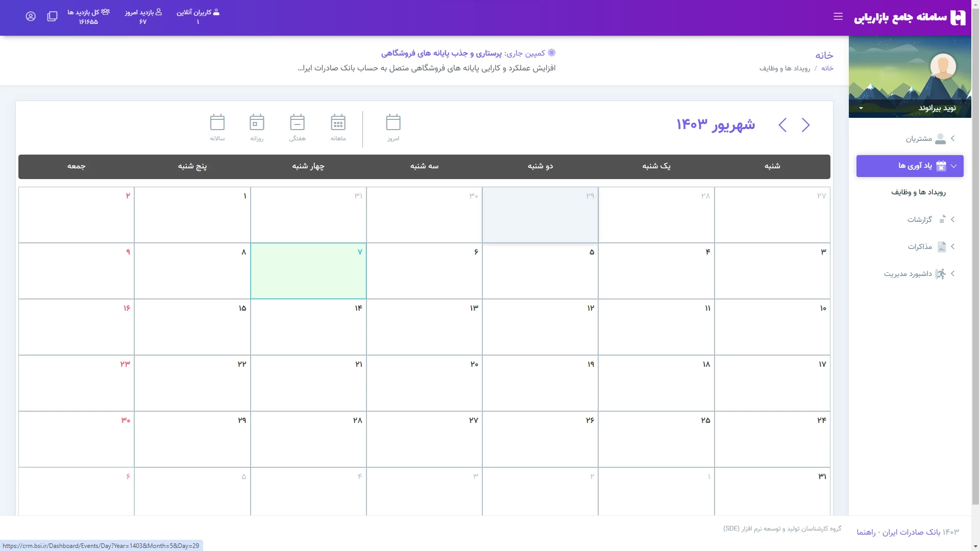This screenshot has height=551, width=980.
Task: Click the داشبورد مدیریت running figure icon
Action: 940,274
